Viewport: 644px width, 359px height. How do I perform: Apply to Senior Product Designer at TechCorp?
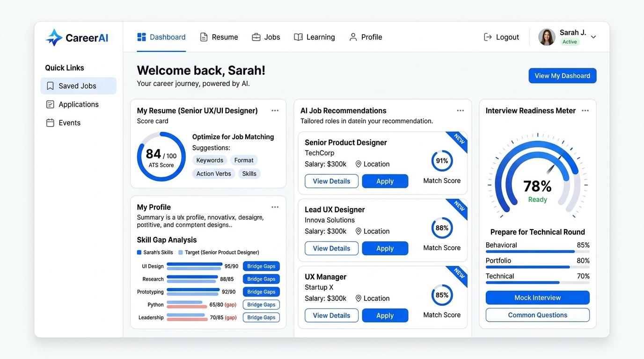pyautogui.click(x=385, y=181)
